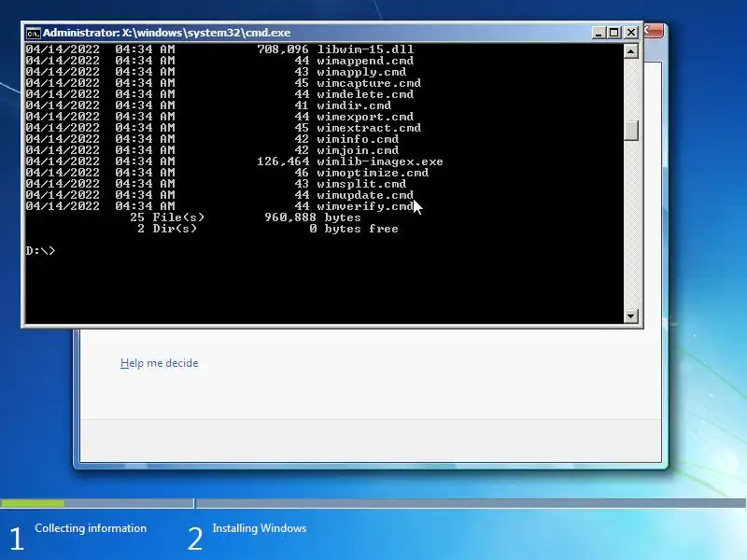Click the Administrator cmd.exe window title text
747x560 pixels.
[x=167, y=33]
